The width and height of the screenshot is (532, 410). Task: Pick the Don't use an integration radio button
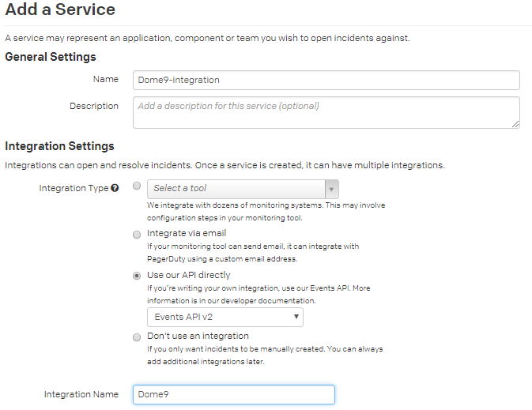pos(137,337)
